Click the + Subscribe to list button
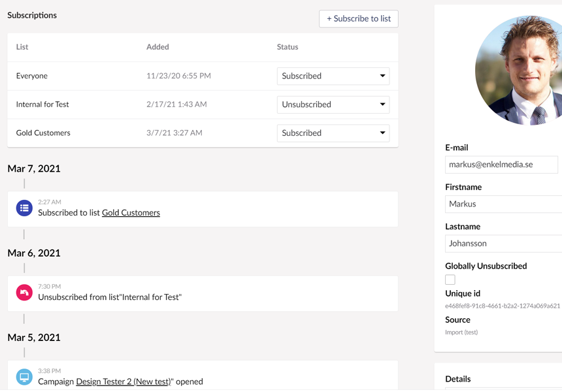Screen dimensions: 562x392 (358, 19)
